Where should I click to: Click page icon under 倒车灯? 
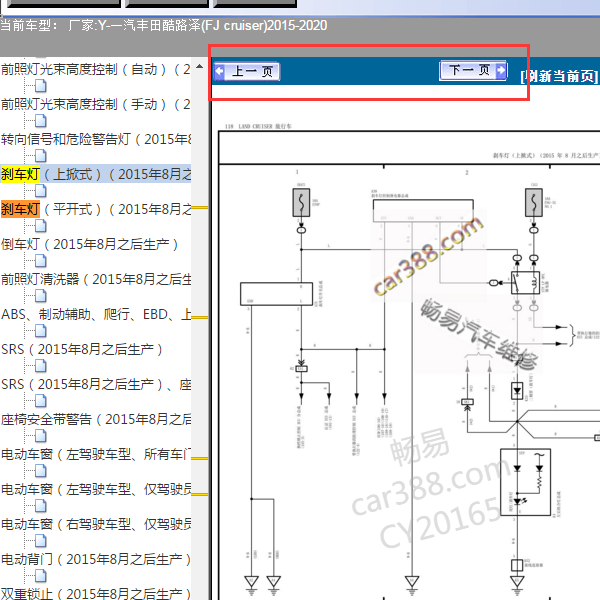(41, 261)
